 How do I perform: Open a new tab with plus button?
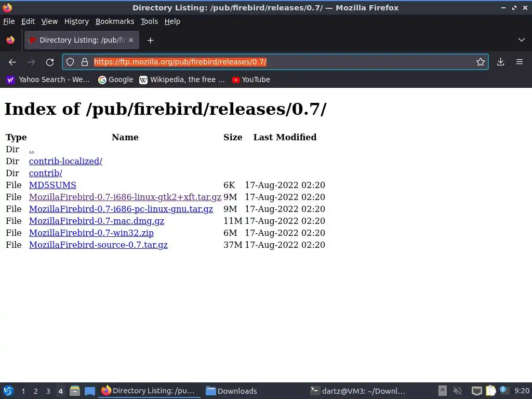tap(150, 41)
